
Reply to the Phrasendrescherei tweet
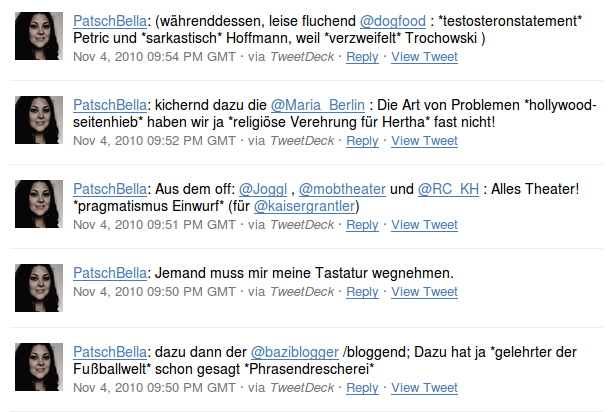click(362, 388)
